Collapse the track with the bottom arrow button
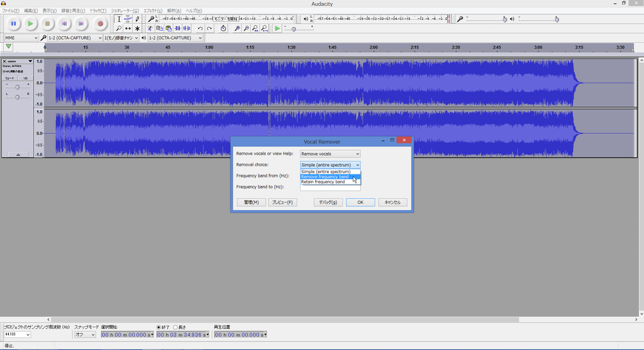Viewport: 644px width, 350px height. 18,155
